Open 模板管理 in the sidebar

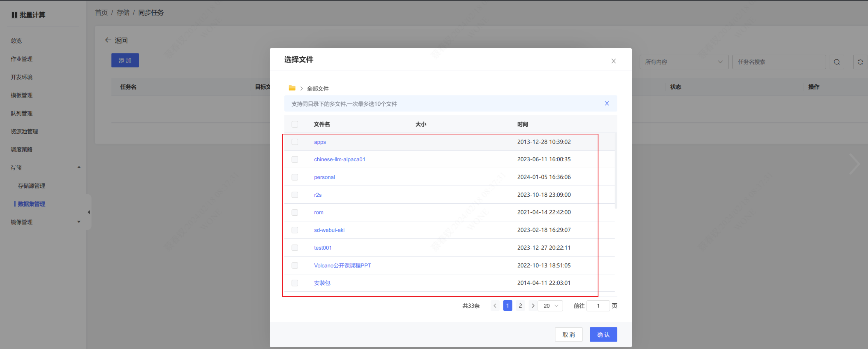pyautogui.click(x=22, y=95)
